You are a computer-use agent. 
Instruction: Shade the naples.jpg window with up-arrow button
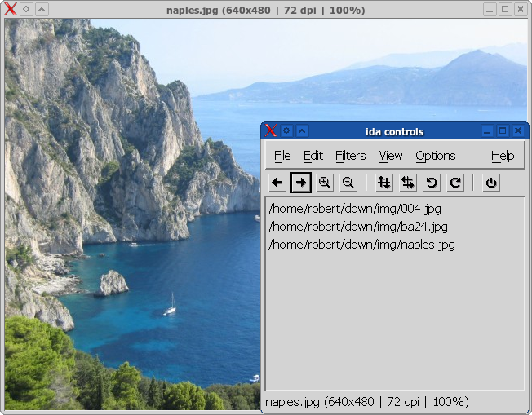tap(42, 9)
